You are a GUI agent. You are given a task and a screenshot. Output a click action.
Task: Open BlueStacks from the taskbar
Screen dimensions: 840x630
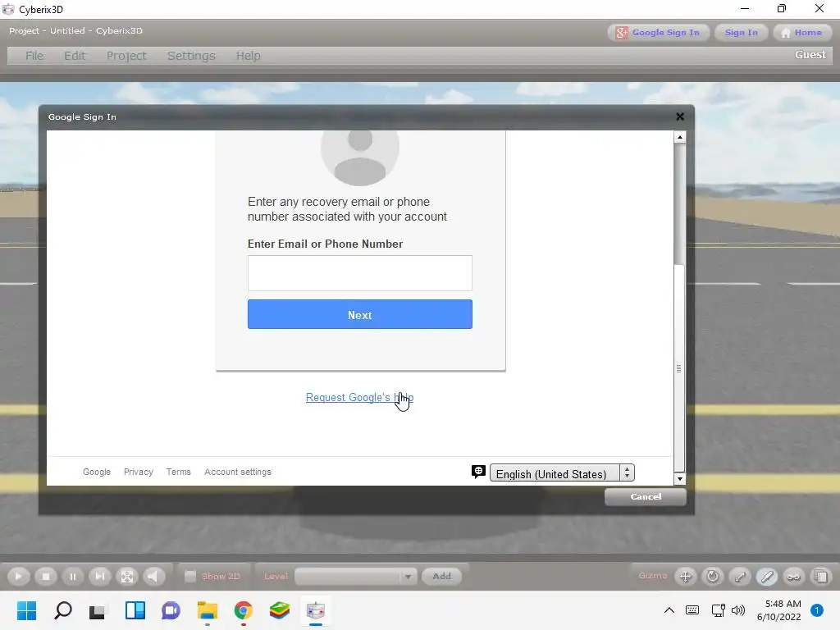coord(280,610)
